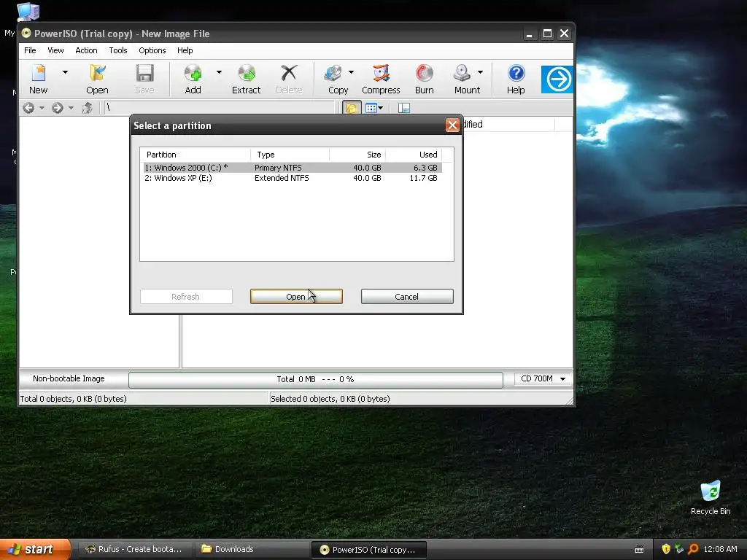Click the Non-bootable Image status label
Image resolution: width=747 pixels, height=560 pixels.
69,378
